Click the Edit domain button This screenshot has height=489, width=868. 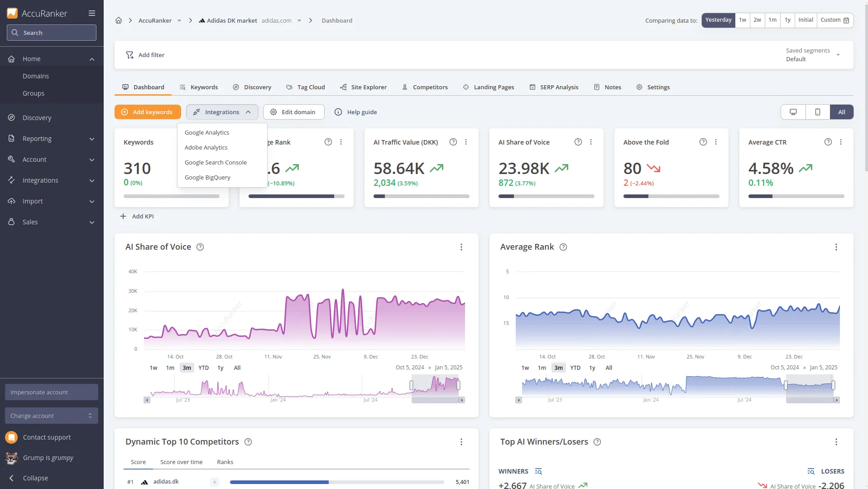(293, 112)
